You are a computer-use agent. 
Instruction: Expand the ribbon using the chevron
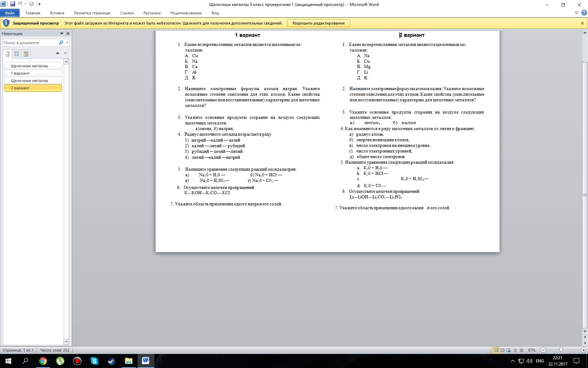point(576,13)
